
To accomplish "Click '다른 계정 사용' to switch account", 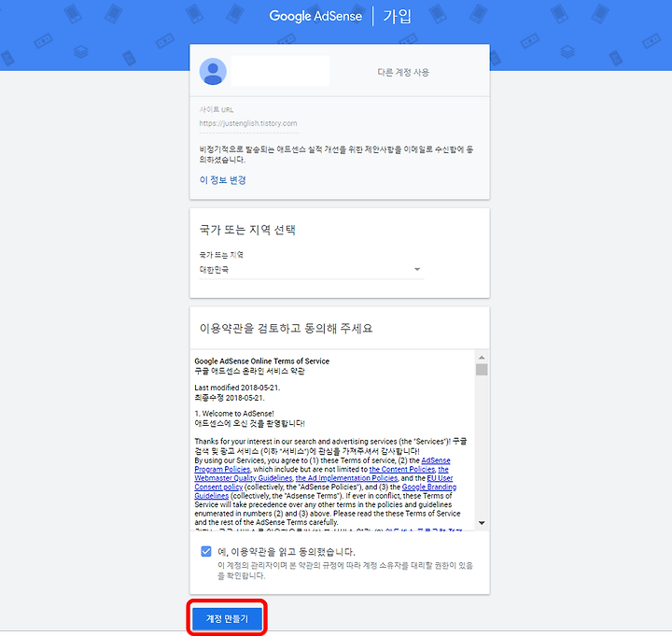I will (403, 72).
